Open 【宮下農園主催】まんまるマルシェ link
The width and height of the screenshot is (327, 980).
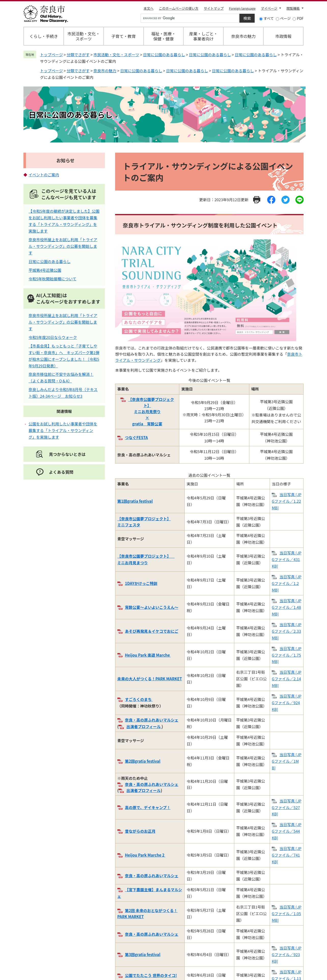(x=149, y=893)
